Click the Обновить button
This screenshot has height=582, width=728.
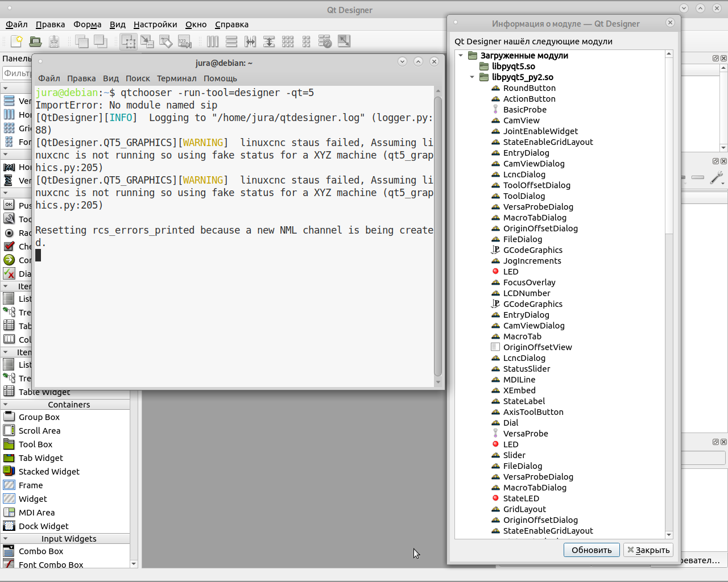tap(591, 550)
